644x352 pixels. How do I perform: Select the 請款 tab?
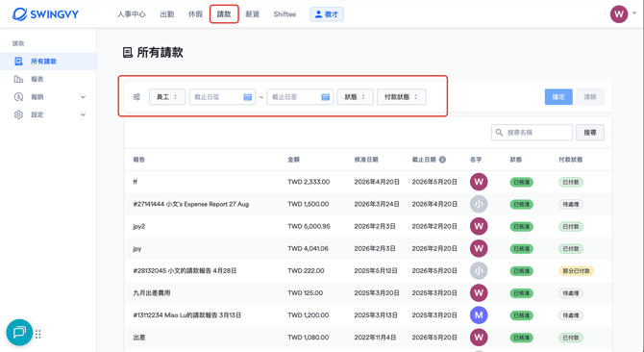pyautogui.click(x=224, y=14)
